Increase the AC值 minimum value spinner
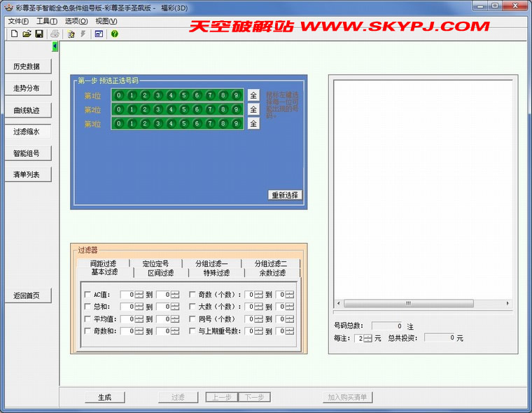The height and width of the screenshot is (413, 532). [x=139, y=293]
